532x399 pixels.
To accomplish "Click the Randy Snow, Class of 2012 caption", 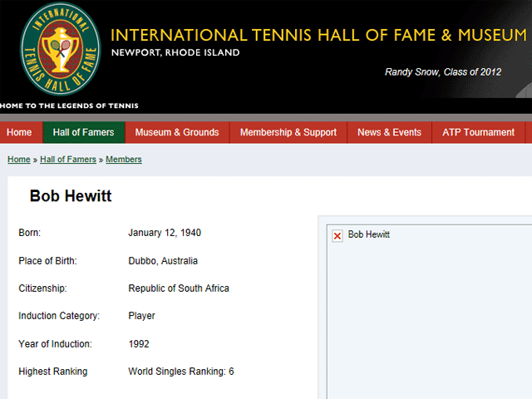I will tap(443, 72).
